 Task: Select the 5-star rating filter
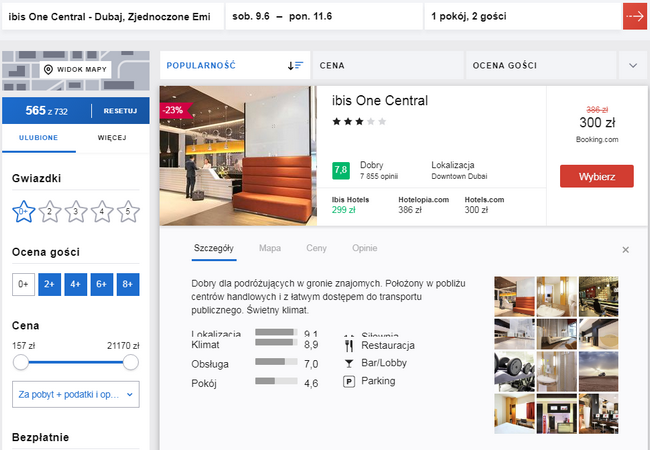coord(128,211)
